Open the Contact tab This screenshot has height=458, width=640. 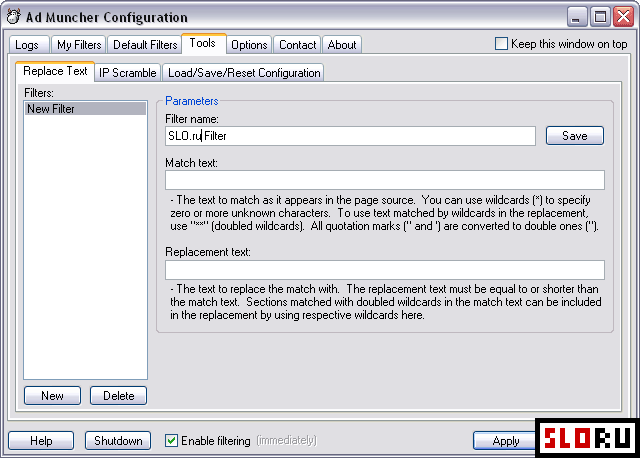point(298,44)
